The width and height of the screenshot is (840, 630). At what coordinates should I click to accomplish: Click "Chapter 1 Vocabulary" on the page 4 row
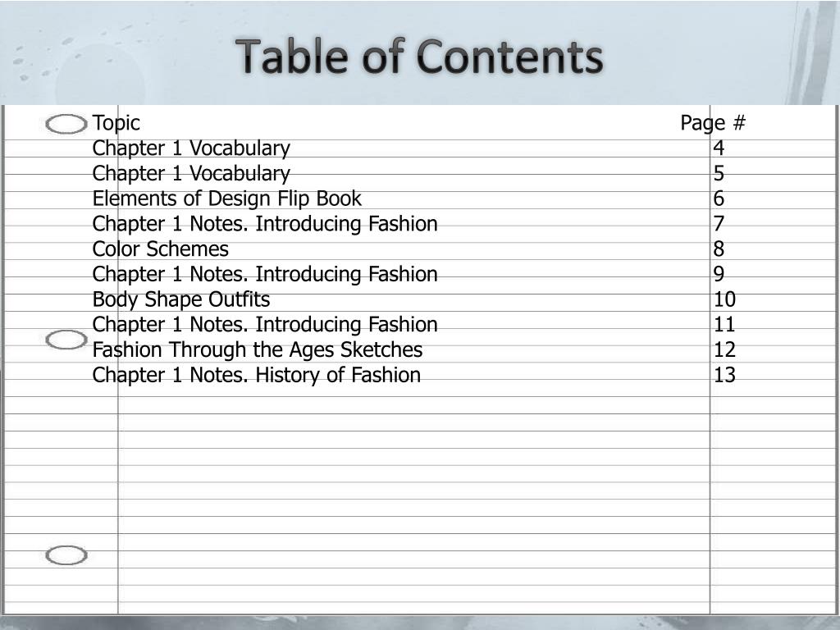191,148
